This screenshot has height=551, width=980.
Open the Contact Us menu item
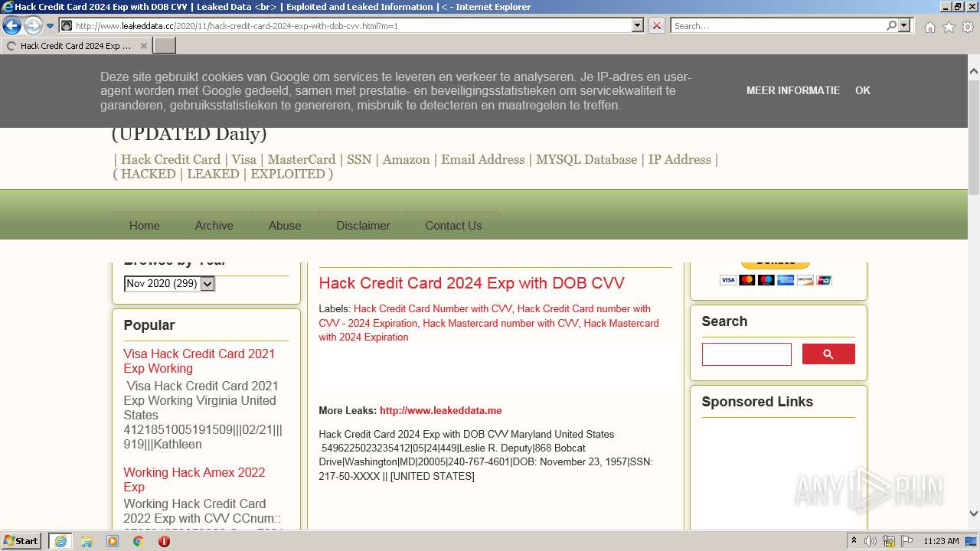tap(453, 226)
